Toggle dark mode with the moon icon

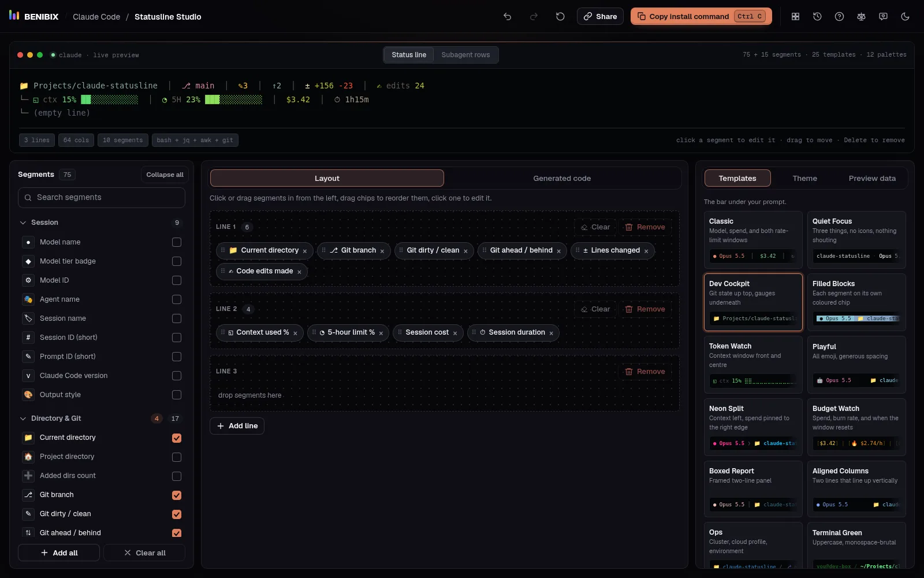point(905,17)
